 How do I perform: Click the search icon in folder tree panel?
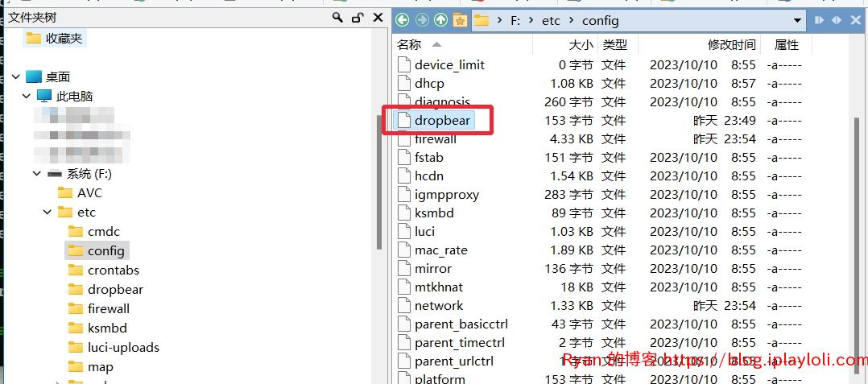(x=337, y=18)
